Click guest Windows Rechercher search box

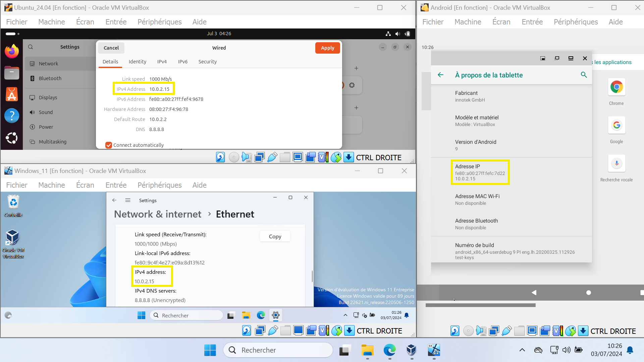186,315
